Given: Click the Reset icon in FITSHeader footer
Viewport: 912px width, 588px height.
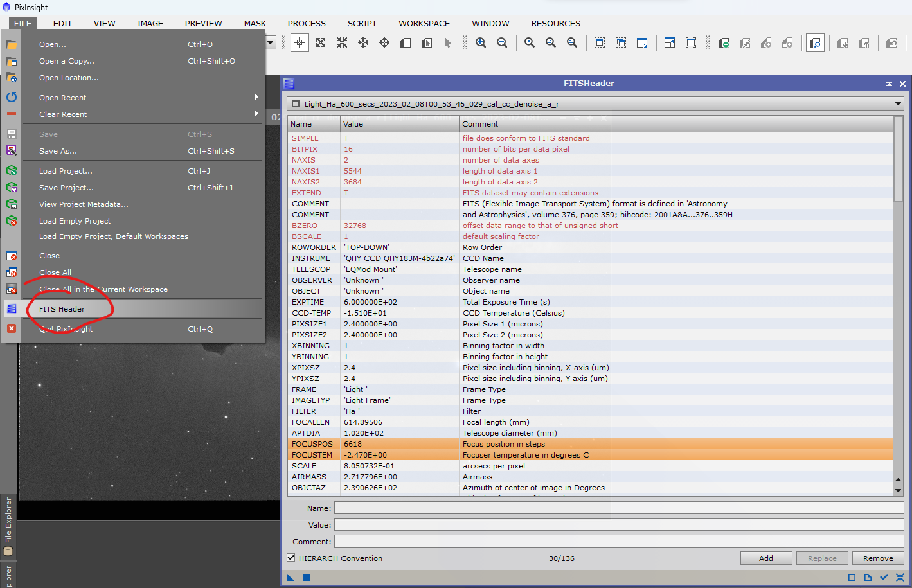Looking at the screenshot, I should point(900,577).
